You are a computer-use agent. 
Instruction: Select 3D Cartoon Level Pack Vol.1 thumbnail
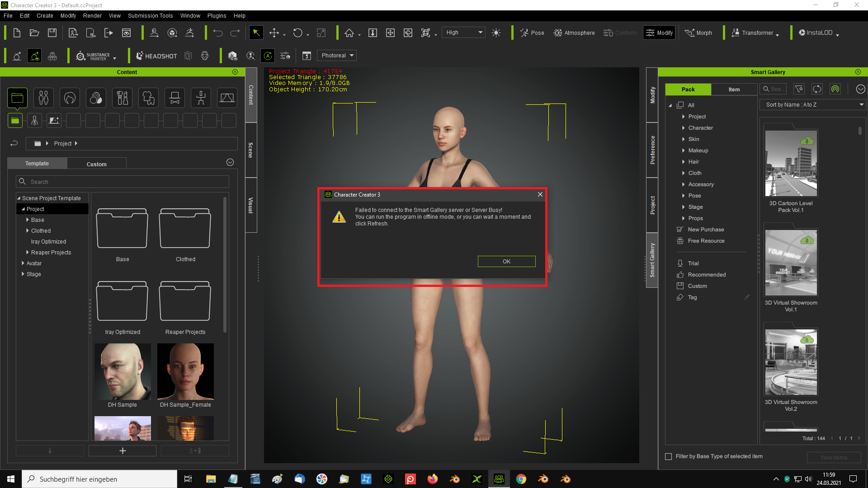pyautogui.click(x=791, y=164)
